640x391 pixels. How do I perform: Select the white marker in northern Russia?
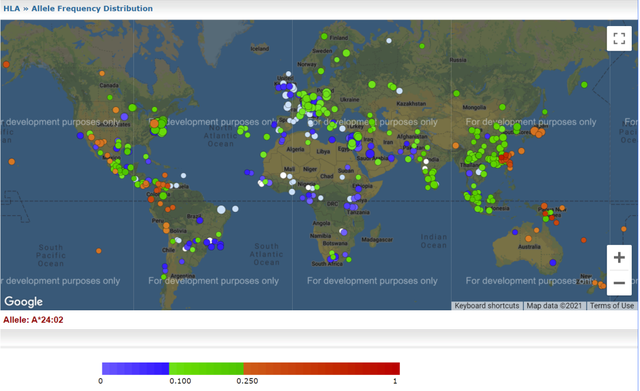(x=389, y=40)
